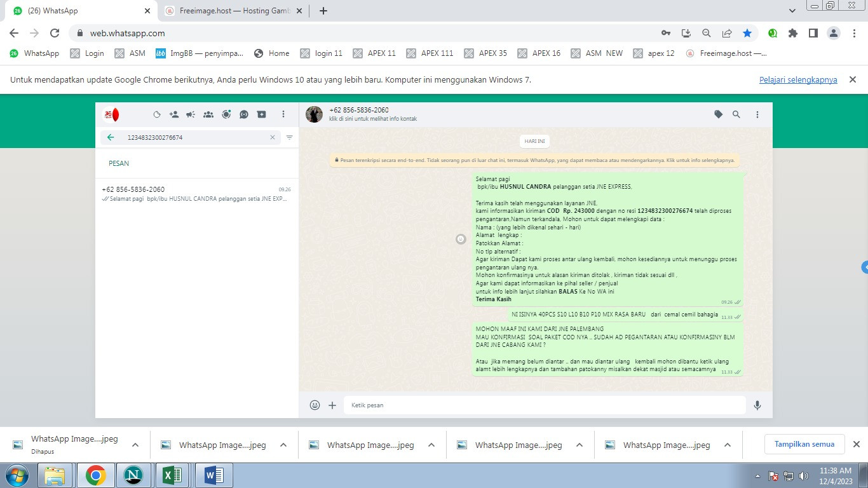Click the attach plus icon by message box

pyautogui.click(x=332, y=405)
